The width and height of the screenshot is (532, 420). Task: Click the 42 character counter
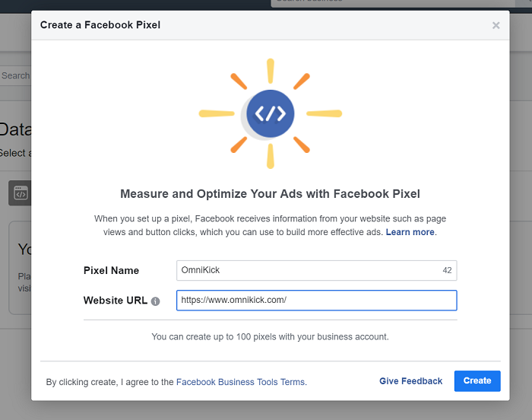[447, 270]
